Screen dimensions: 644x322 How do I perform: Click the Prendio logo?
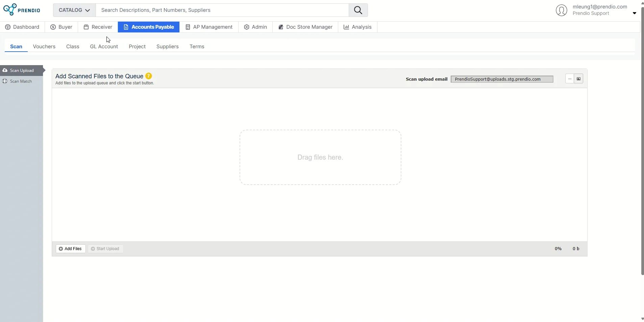[22, 9]
